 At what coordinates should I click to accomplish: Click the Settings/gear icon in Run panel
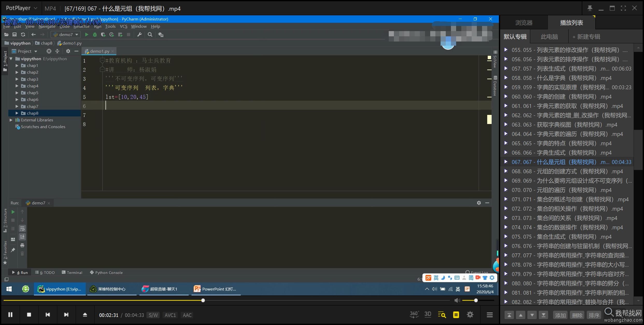click(x=479, y=203)
